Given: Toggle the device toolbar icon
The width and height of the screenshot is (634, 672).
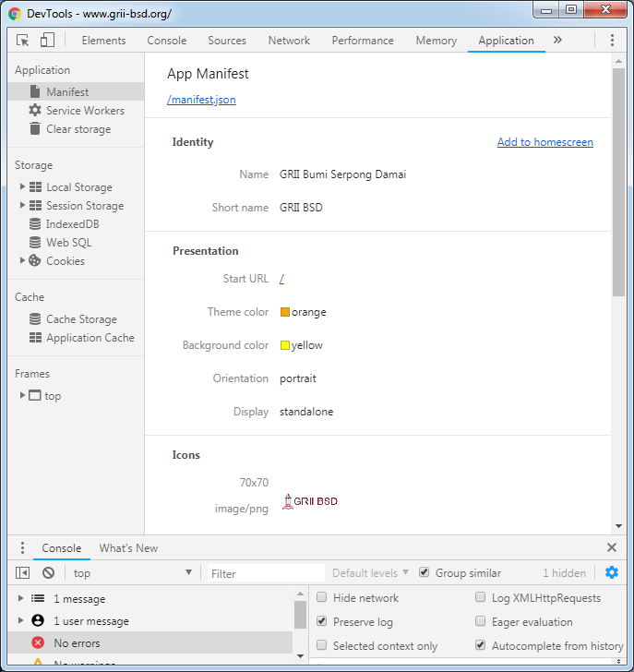Looking at the screenshot, I should click(47, 41).
